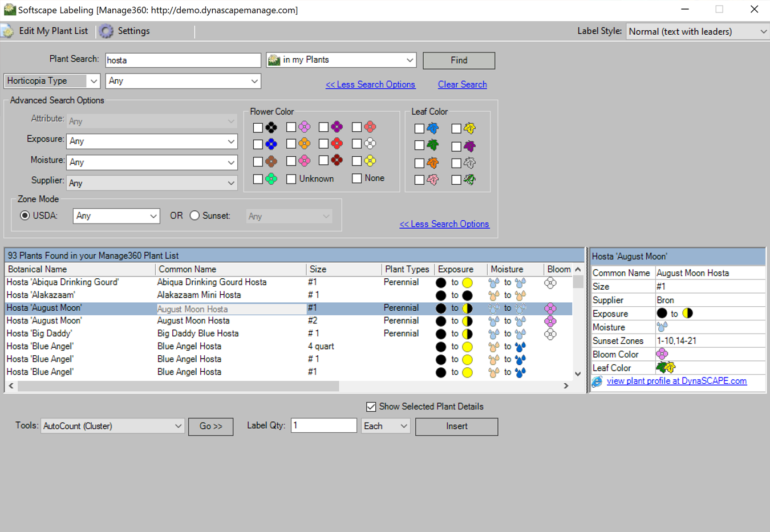Click the dark green leaf color icon
The image size is (770, 532).
(433, 145)
